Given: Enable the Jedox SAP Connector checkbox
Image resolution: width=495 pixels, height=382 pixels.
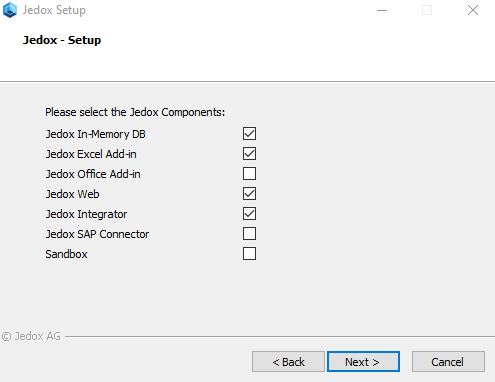Looking at the screenshot, I should point(249,234).
